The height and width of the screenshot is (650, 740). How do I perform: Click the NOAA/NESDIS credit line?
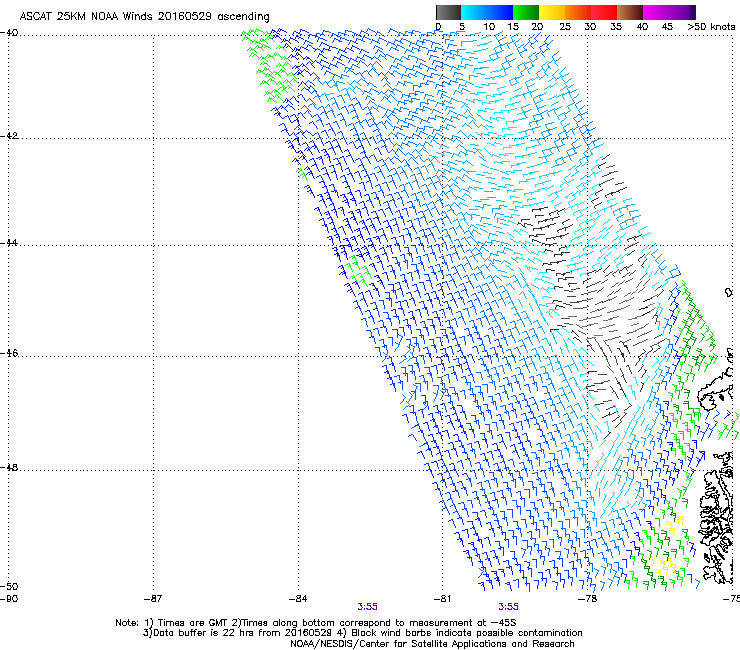[432, 644]
